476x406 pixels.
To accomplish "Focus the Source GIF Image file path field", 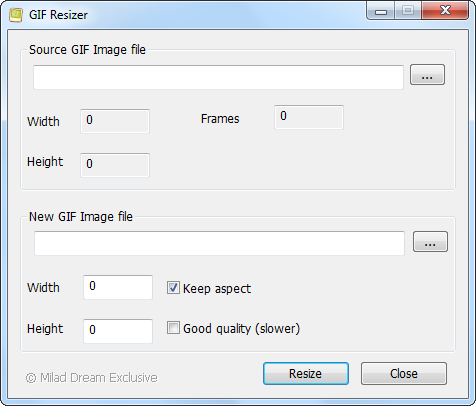I will point(218,77).
